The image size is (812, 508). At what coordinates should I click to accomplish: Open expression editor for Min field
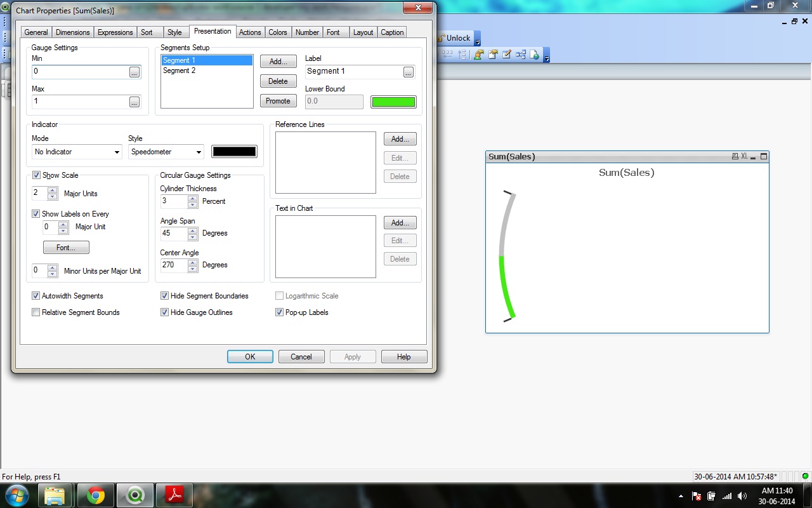134,72
